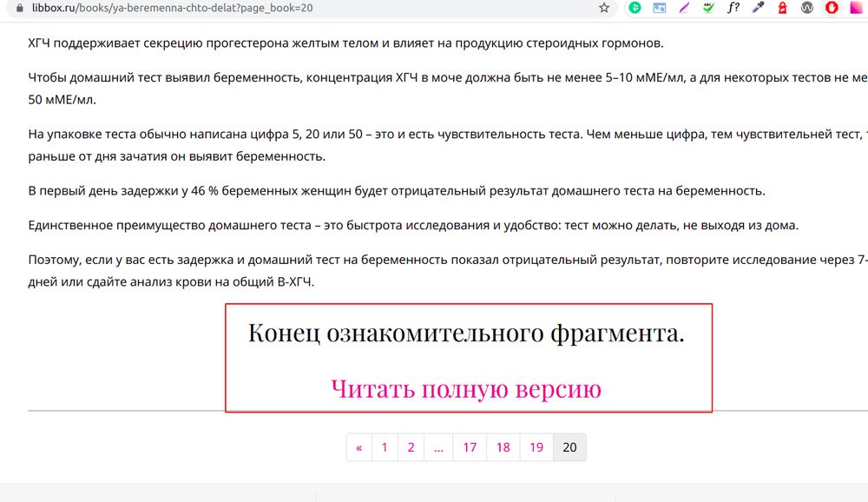
Task: Activate the eyedropper color picker extension
Action: 758,8
